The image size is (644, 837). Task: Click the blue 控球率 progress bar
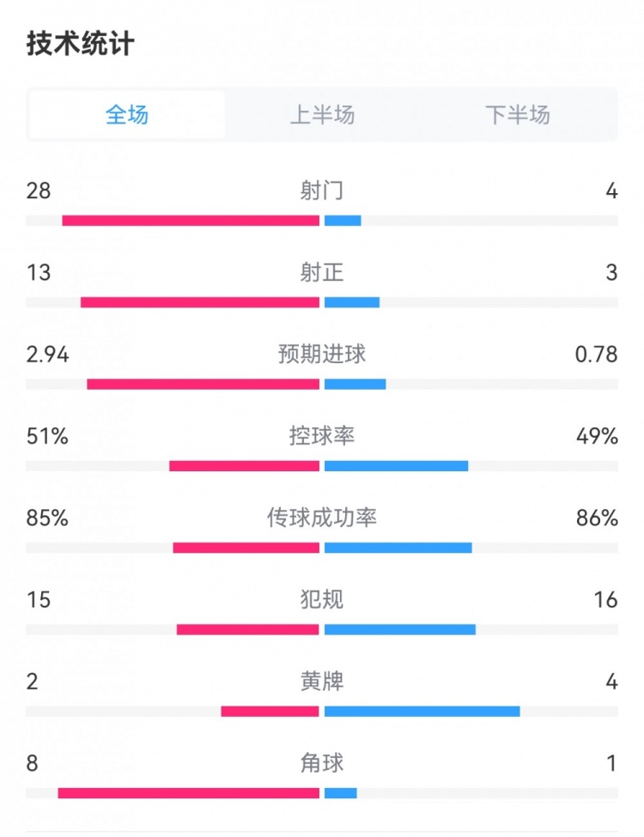pos(397,466)
